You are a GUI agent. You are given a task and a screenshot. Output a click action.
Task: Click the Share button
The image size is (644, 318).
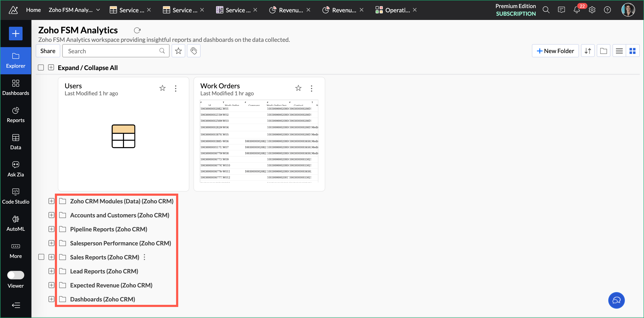[x=48, y=51]
